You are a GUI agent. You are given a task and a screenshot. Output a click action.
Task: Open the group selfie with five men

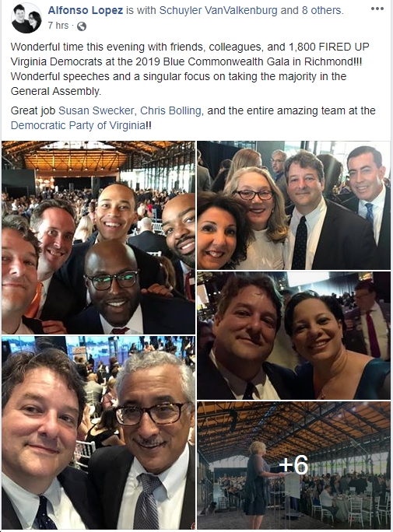(x=98, y=237)
